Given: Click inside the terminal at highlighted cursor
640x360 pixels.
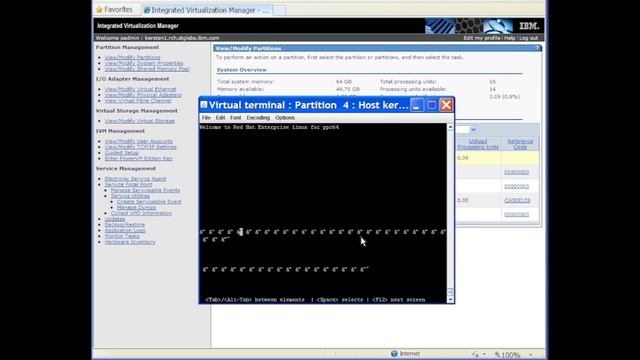Looking at the screenshot, I should click(x=240, y=232).
